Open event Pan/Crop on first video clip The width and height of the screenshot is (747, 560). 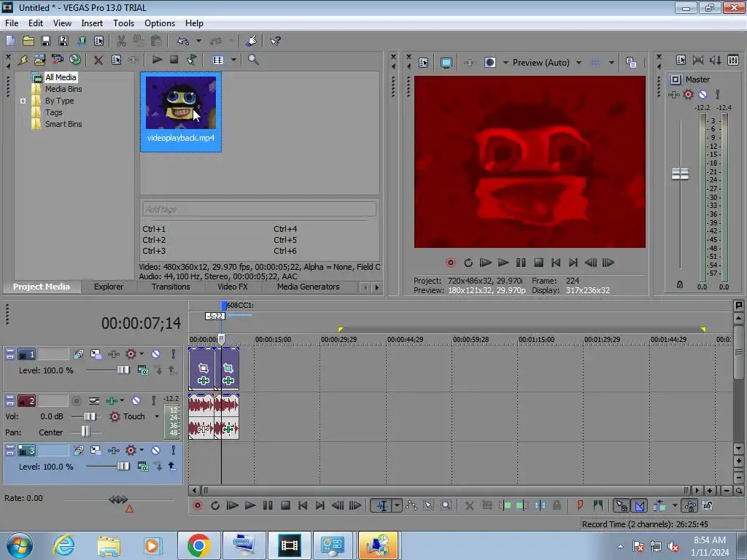click(204, 368)
